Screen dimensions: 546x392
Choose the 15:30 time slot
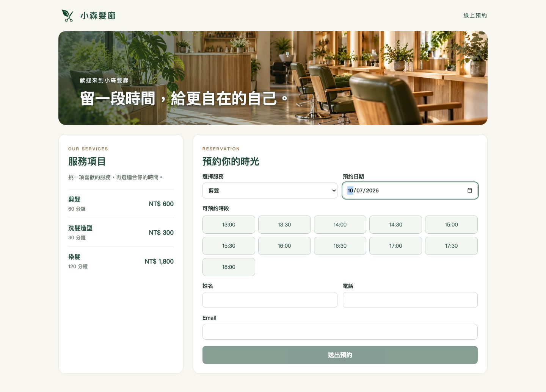coord(229,246)
